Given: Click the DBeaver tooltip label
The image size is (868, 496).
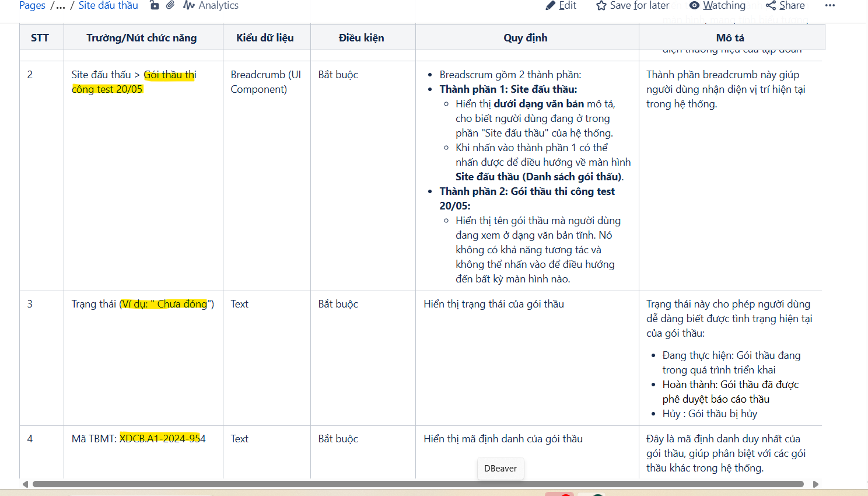Looking at the screenshot, I should click(501, 469).
